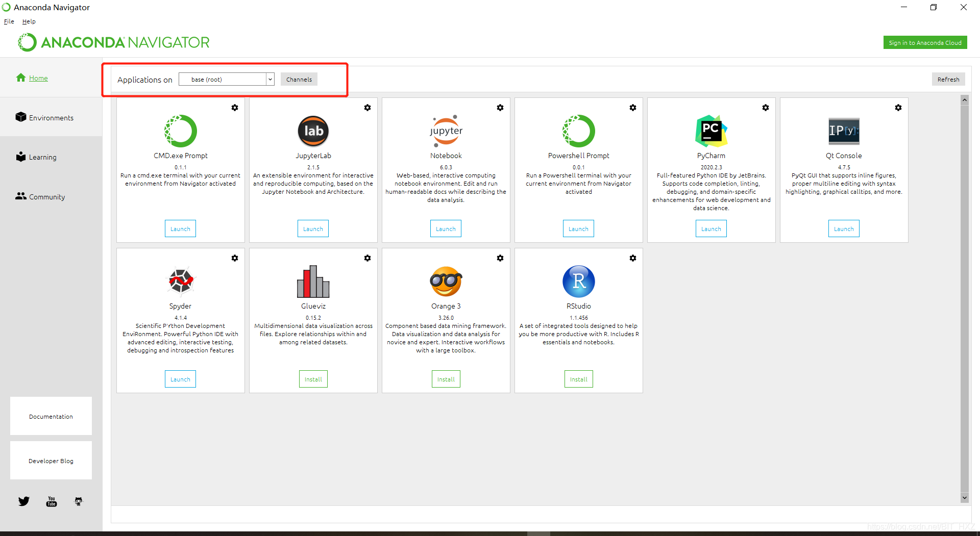Click the Powershell Prompt logo

[579, 131]
